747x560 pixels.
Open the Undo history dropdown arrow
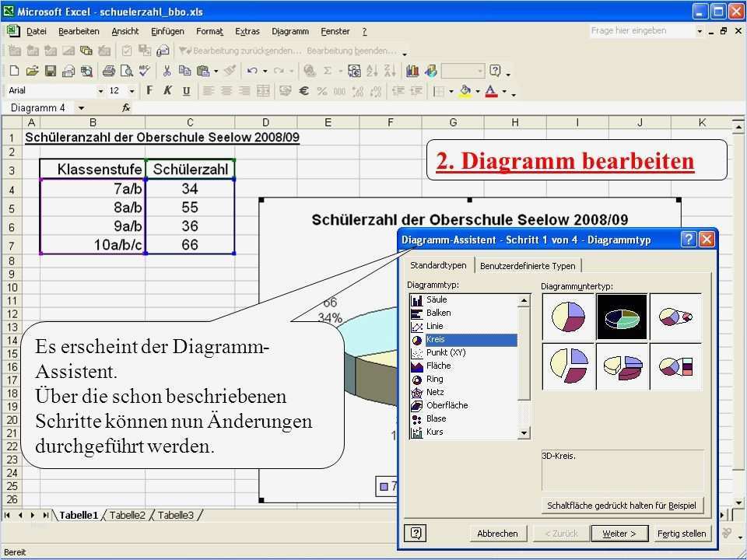pos(265,72)
